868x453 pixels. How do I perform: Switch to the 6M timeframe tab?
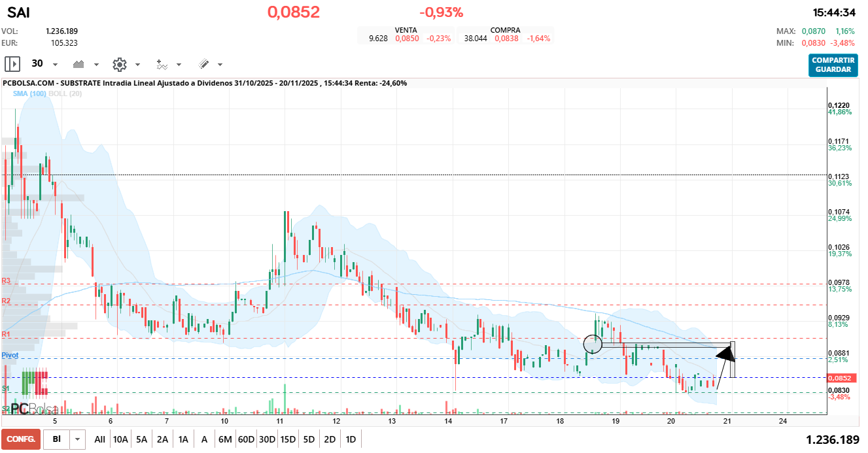[x=224, y=439]
